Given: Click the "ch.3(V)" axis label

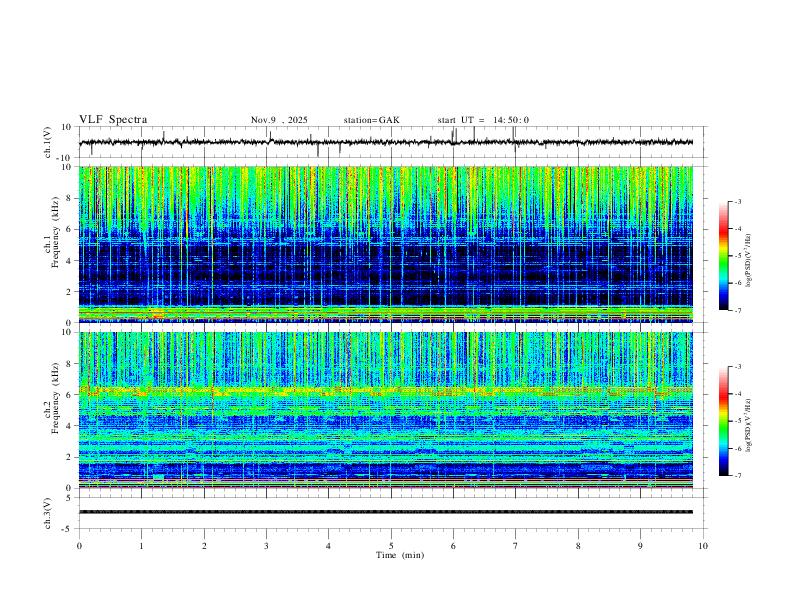Looking at the screenshot, I should 48,513.
